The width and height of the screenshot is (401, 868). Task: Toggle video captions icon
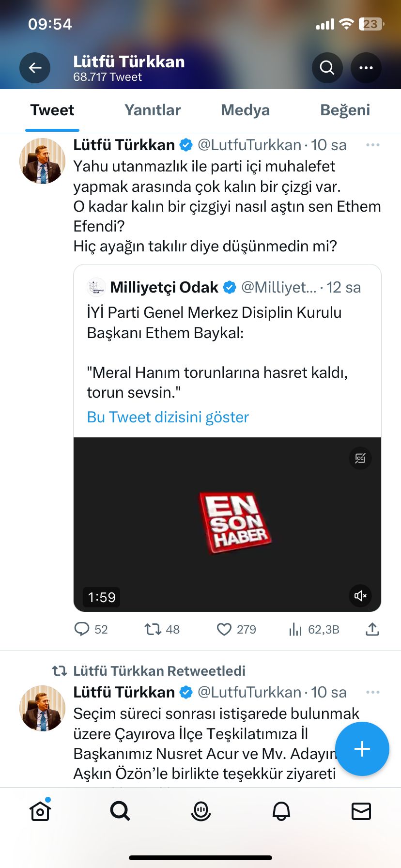[x=360, y=458]
